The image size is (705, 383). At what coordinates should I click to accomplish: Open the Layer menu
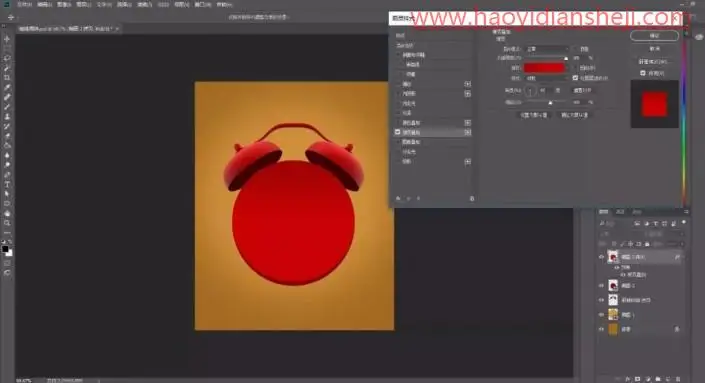84,4
